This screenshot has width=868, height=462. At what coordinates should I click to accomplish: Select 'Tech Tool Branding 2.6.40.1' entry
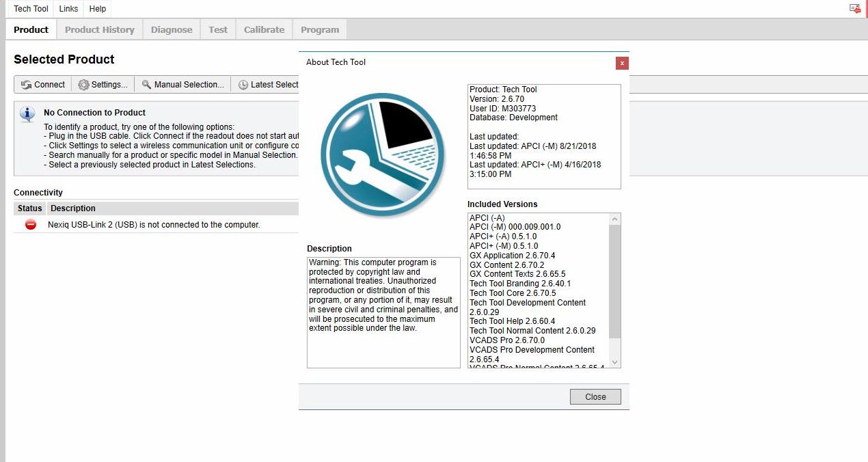coord(520,284)
